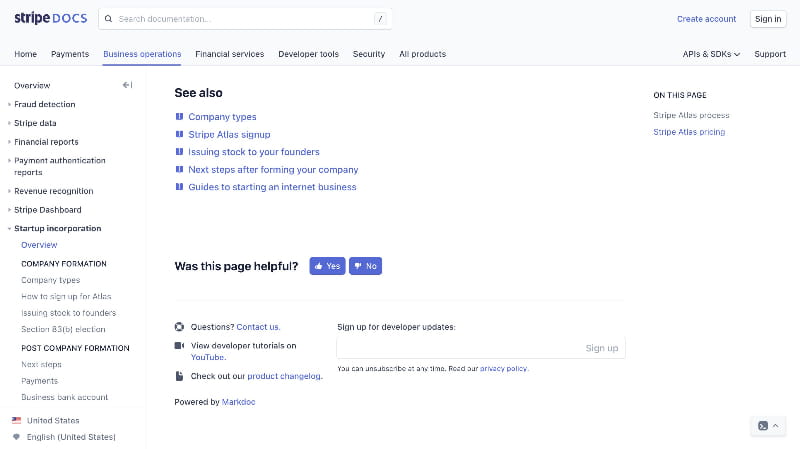This screenshot has width=800, height=449.
Task: Open privacy policy link
Action: [504, 368]
